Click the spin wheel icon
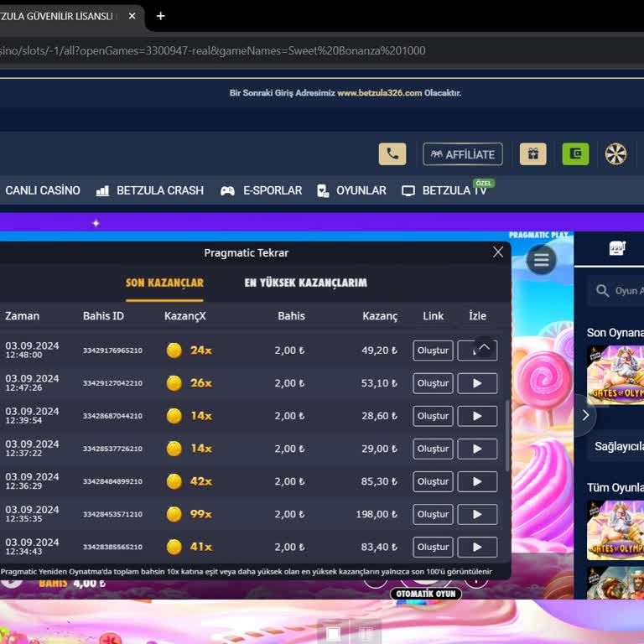 tap(615, 154)
